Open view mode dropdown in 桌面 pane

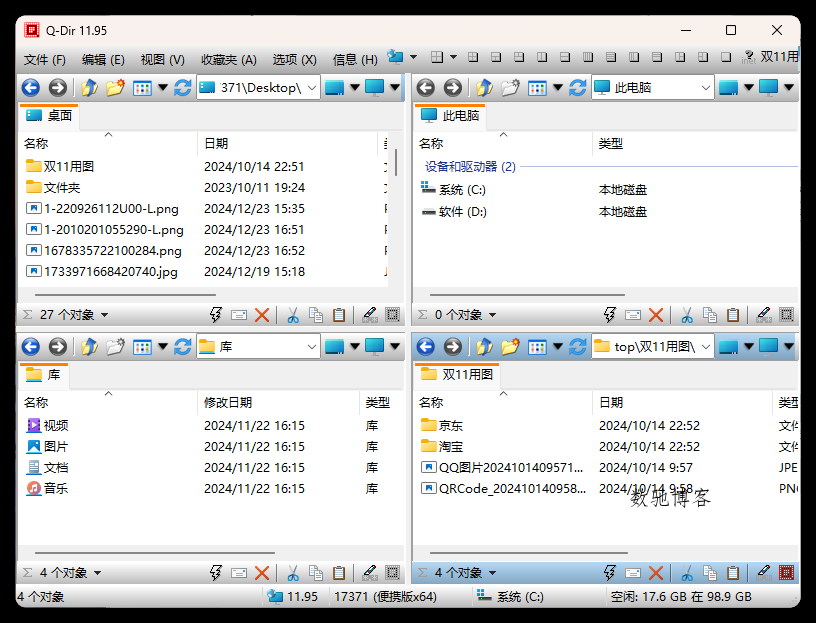[163, 87]
